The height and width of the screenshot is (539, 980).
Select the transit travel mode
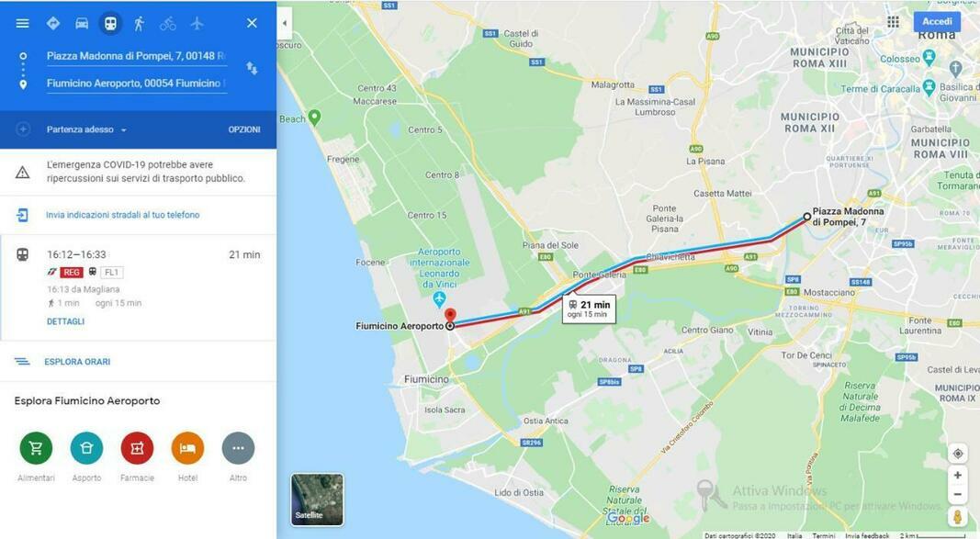point(110,23)
